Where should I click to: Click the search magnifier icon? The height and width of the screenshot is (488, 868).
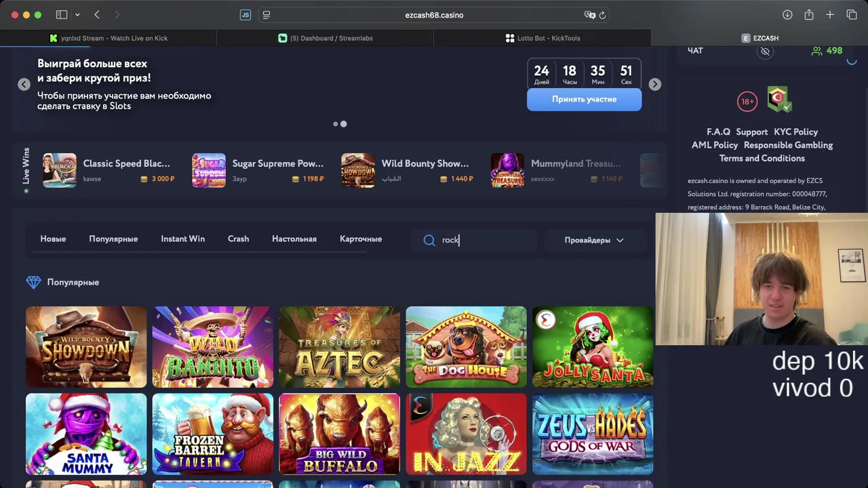(x=429, y=240)
